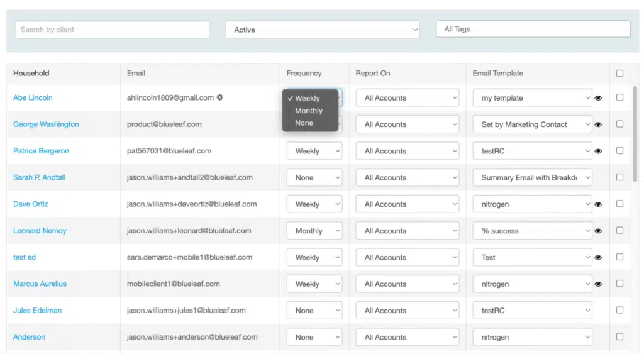Viewport: 644px width, 354px height.
Task: Click the gear icon beside ahlincoln1809@gmail.com
Action: tap(220, 98)
